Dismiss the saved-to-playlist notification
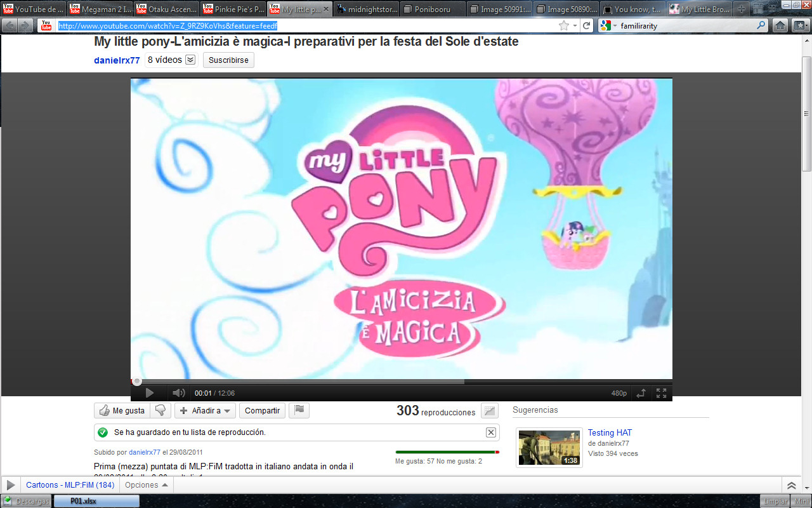812x508 pixels. 491,432
